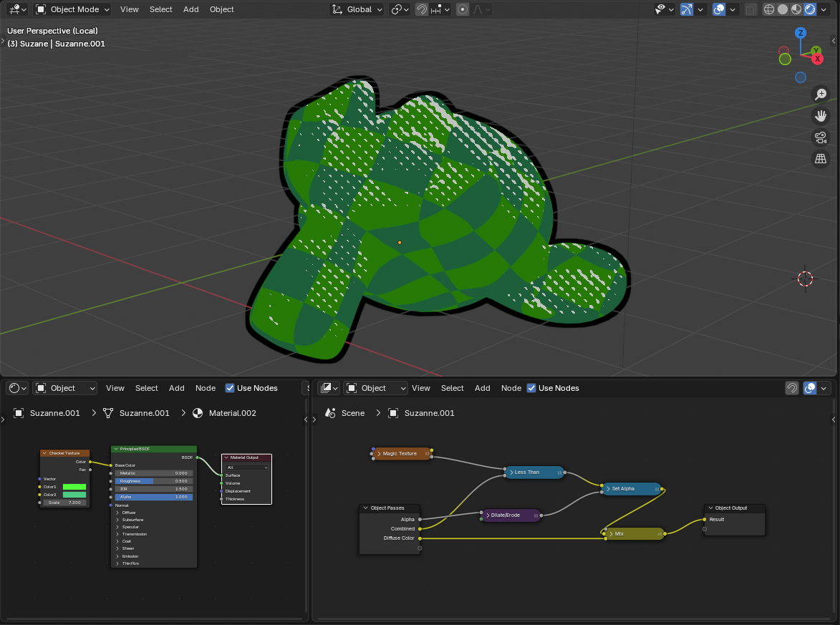Toggle camera view with the camera gizmo
840x625 pixels.
point(820,137)
